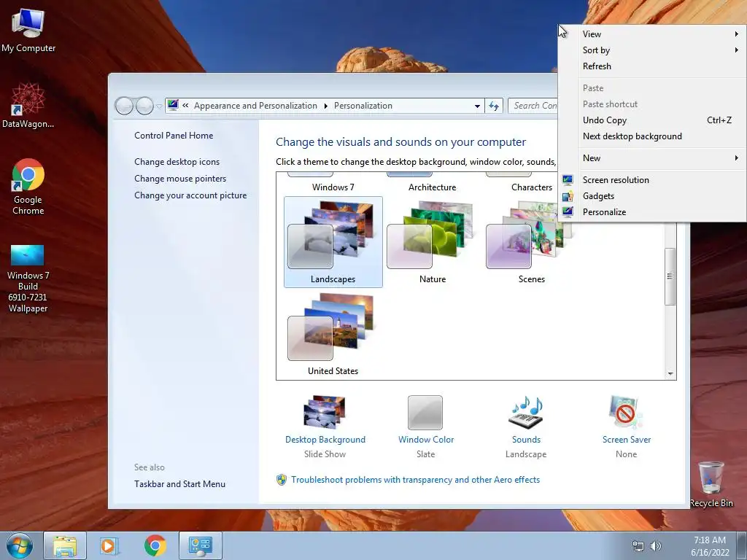Image resolution: width=747 pixels, height=560 pixels.
Task: Switch to Control Panel taskbar button
Action: click(x=200, y=545)
